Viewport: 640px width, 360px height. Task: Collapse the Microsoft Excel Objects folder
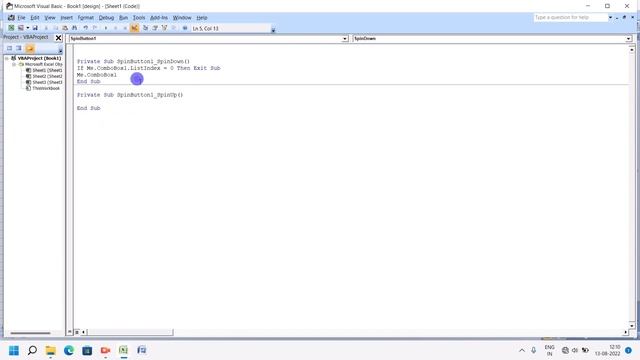pyautogui.click(x=14, y=64)
